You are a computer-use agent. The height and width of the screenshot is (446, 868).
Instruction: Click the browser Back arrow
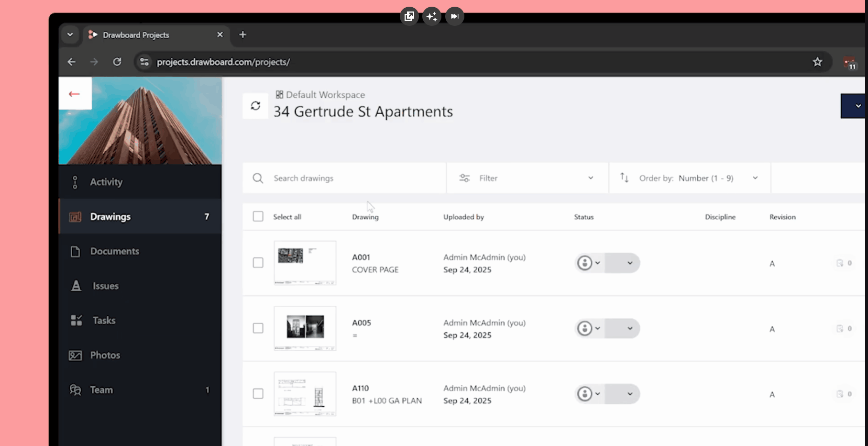[71, 62]
